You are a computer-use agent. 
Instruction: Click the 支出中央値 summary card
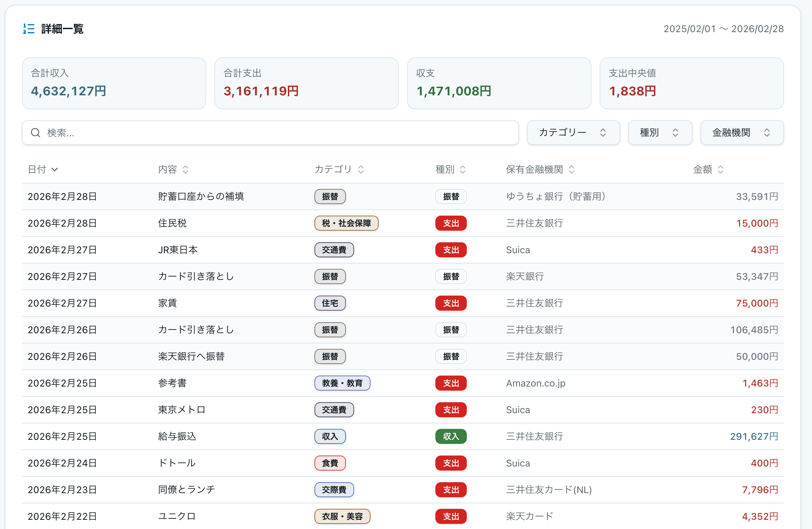[691, 83]
